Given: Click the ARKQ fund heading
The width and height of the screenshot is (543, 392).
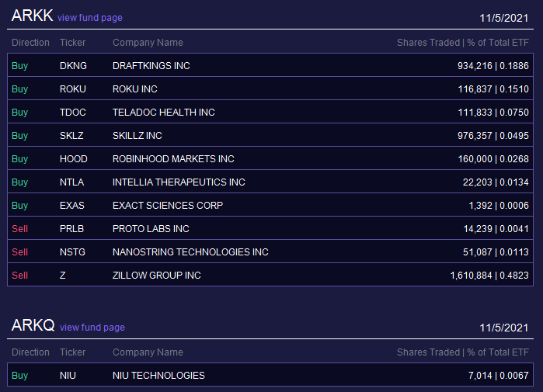Looking at the screenshot, I should 33,325.
